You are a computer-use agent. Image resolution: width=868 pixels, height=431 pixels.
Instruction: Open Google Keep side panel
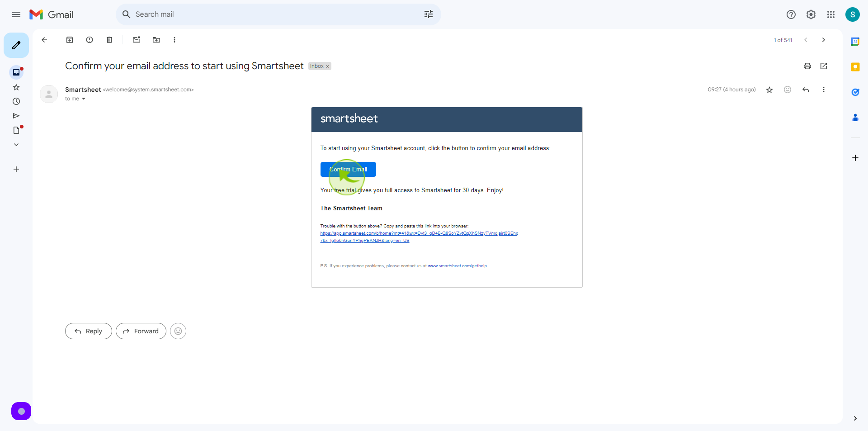(x=855, y=67)
